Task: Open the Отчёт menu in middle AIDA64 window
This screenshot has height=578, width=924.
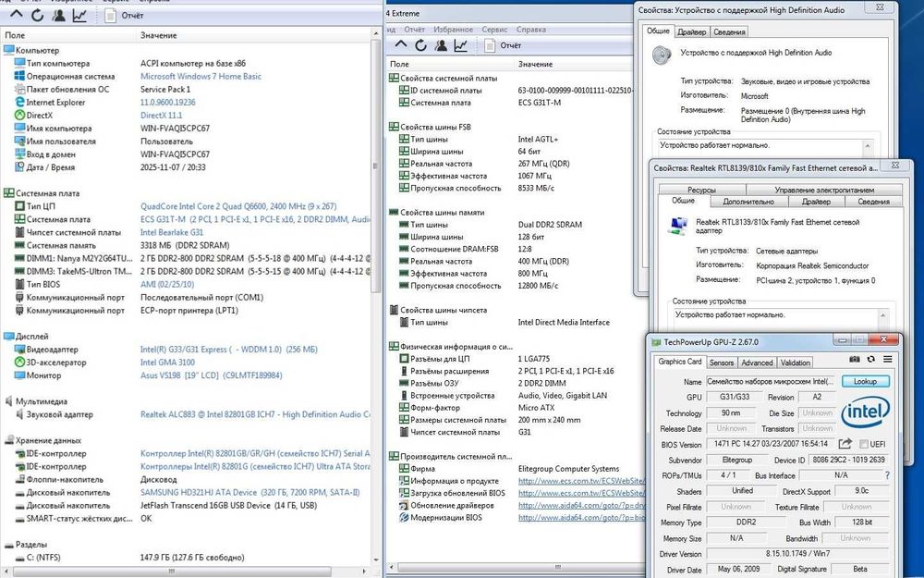Action: pos(414,29)
